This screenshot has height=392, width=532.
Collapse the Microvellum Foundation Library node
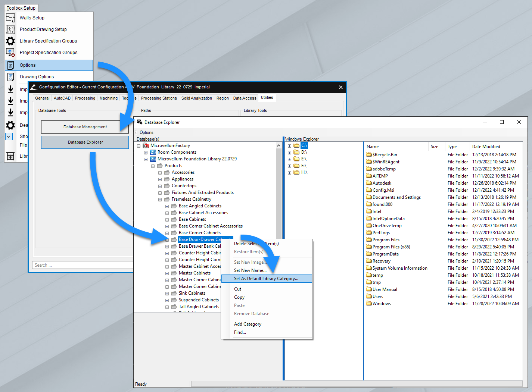146,159
